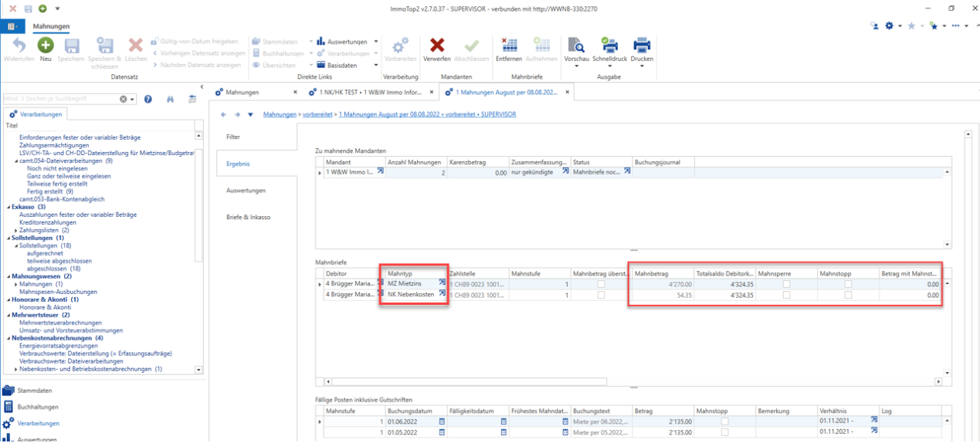Screen dimensions: 980x443
Task: Click the calendar icon next to 01.06.2022
Action: 443,421
